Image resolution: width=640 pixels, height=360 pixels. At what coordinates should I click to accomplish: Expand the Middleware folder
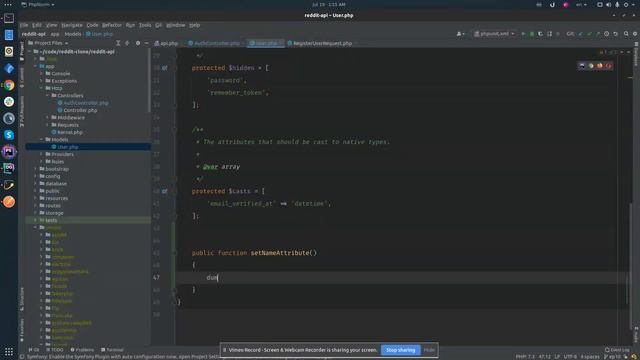coord(47,118)
